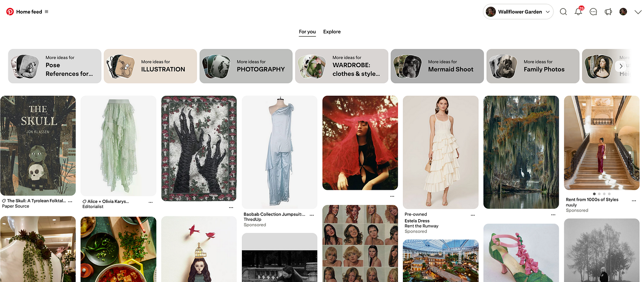Image resolution: width=644 pixels, height=282 pixels.
Task: Open More ideas for Mermaid Shoot
Action: 437,66
